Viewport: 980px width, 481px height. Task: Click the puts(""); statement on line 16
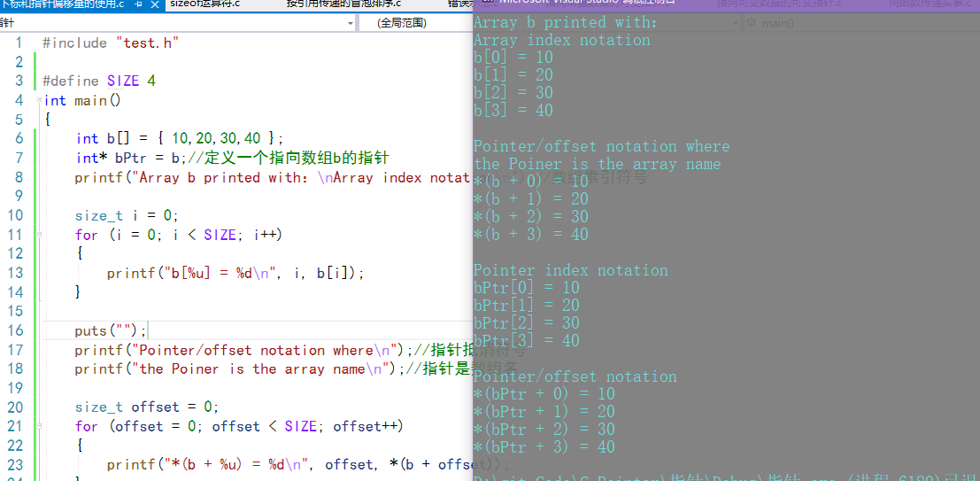click(111, 330)
